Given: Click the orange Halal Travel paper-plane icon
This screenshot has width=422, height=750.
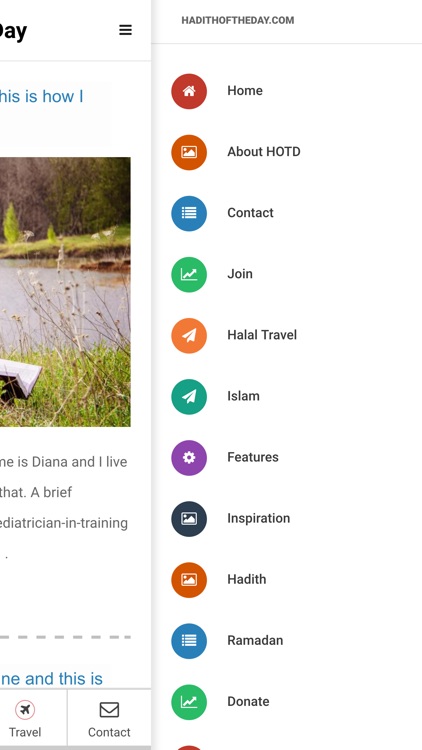Looking at the screenshot, I should [x=189, y=335].
